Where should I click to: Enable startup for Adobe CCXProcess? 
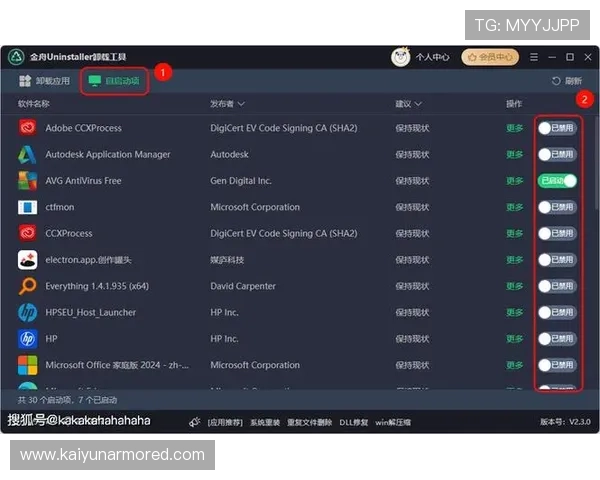pos(557,128)
